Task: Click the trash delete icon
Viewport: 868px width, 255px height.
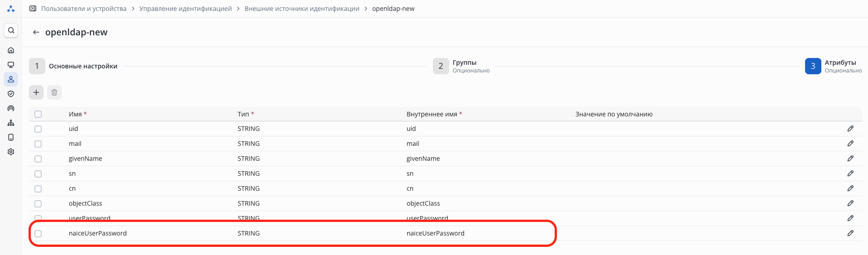Action: [54, 92]
